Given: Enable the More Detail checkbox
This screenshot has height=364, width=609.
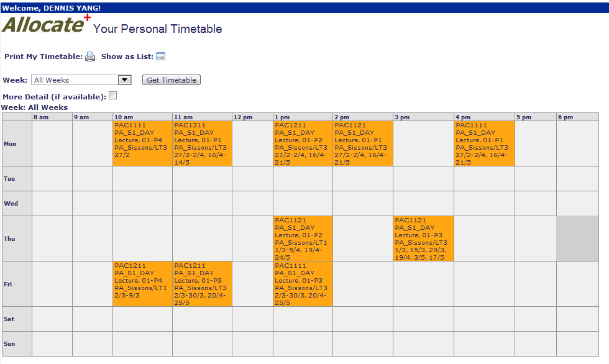Looking at the screenshot, I should pyautogui.click(x=112, y=96).
